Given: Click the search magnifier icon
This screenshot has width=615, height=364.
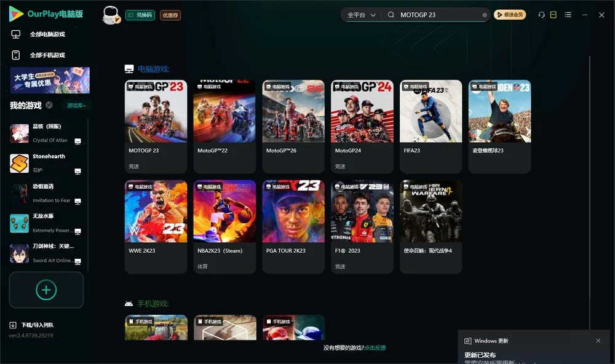Looking at the screenshot, I should [391, 15].
